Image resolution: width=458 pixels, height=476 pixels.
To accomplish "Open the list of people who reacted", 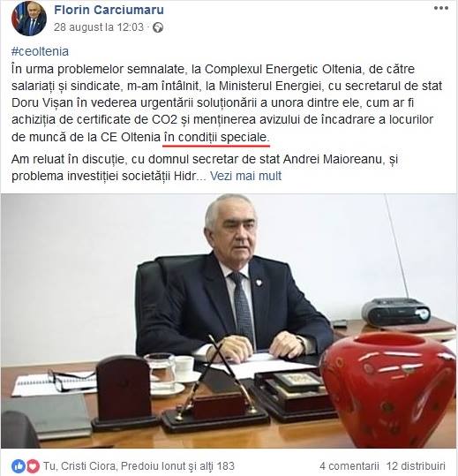I will pos(139,466).
